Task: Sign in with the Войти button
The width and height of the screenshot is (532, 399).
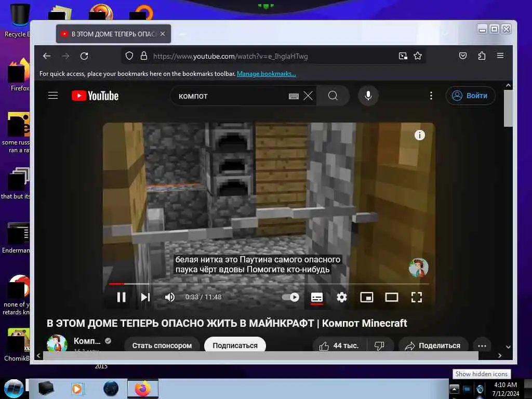Action: (470, 96)
